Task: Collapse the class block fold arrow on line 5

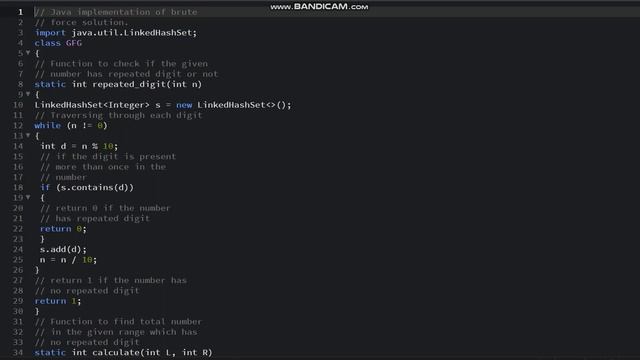Action: 28,53
